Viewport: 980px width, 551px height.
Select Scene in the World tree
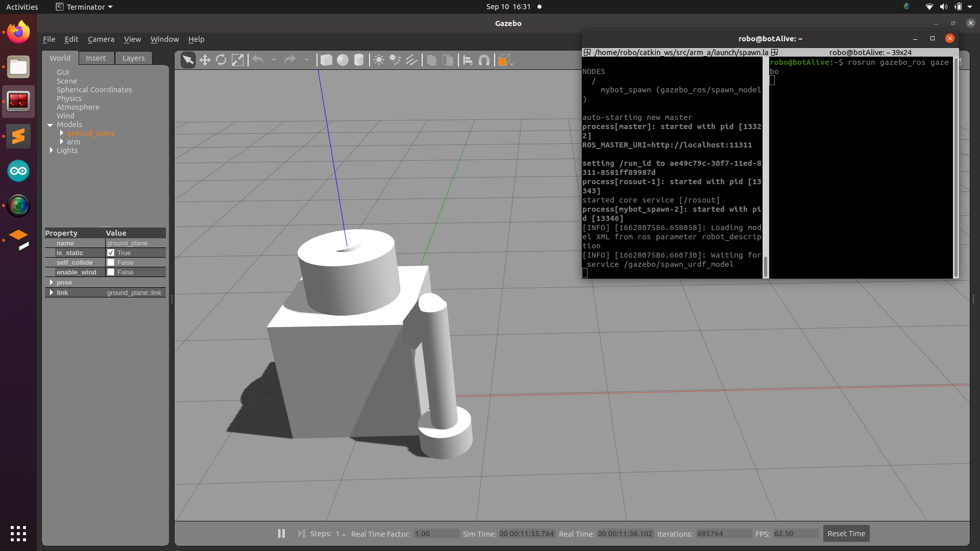67,81
